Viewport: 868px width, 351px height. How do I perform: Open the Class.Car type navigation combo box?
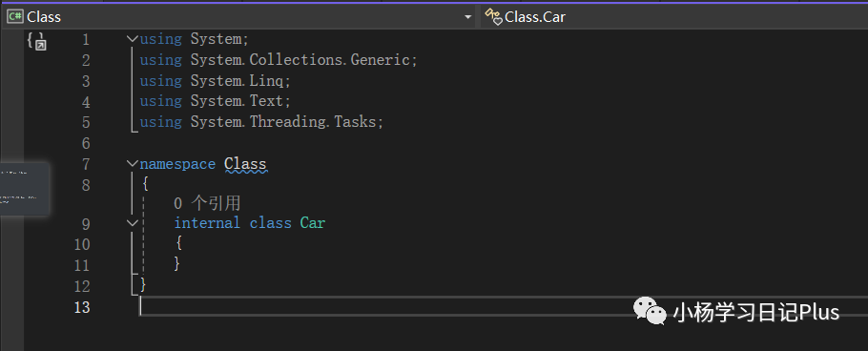(x=673, y=16)
